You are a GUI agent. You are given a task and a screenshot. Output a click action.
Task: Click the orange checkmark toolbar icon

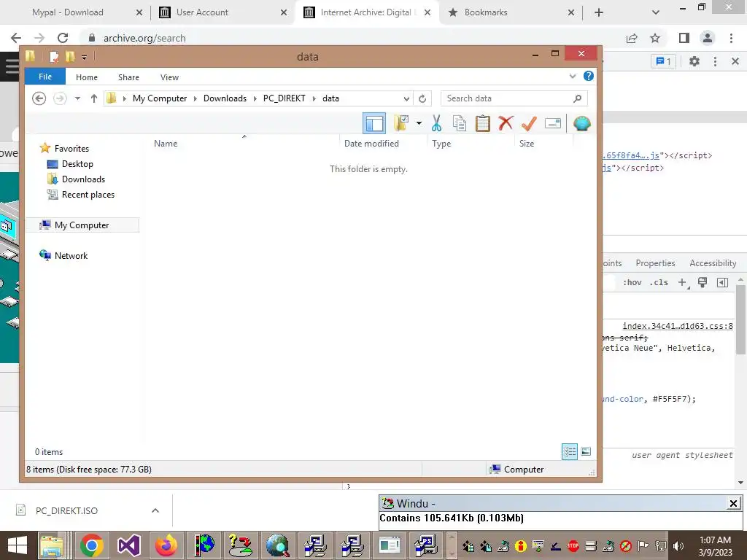529,123
